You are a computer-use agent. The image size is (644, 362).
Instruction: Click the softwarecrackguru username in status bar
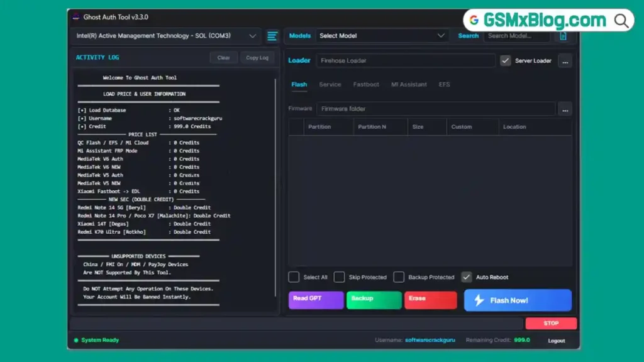coord(430,340)
